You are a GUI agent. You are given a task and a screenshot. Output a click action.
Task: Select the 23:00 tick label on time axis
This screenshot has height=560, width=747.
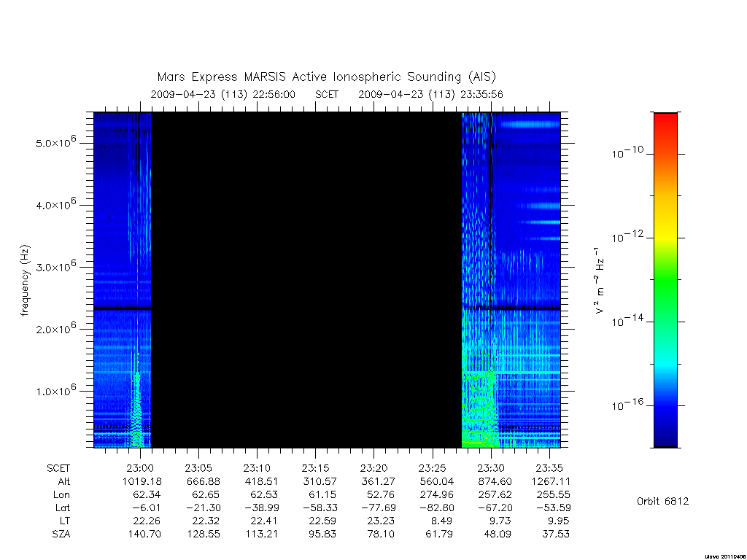tap(140, 468)
